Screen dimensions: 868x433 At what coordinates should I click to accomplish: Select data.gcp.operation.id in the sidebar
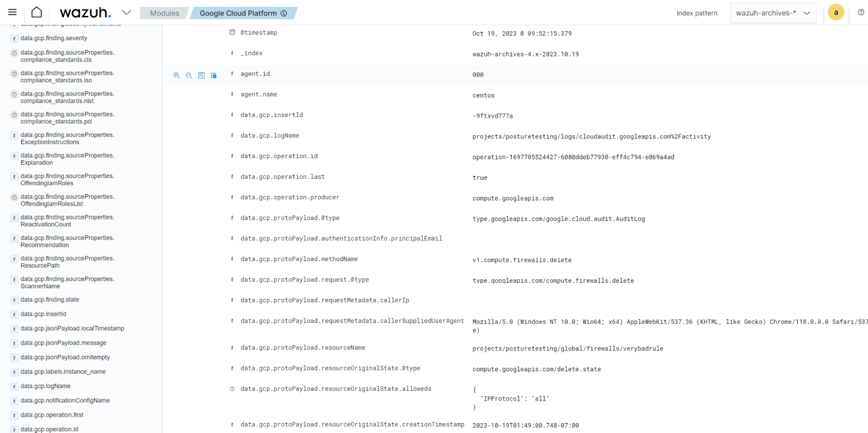(x=50, y=429)
